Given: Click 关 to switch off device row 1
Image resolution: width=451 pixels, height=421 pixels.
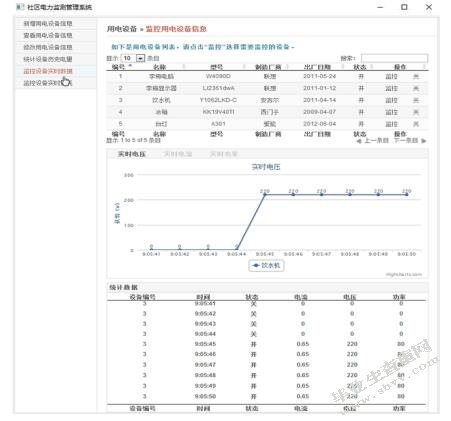Looking at the screenshot, I should (416, 77).
